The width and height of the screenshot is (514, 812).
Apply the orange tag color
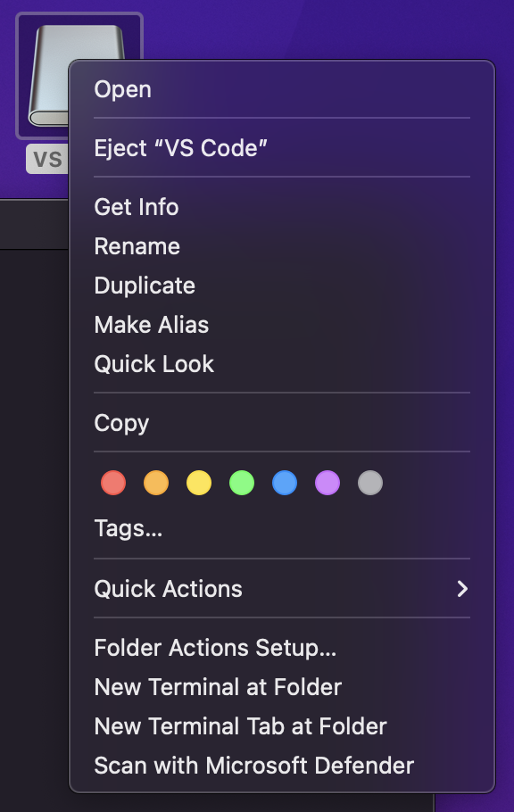(156, 483)
